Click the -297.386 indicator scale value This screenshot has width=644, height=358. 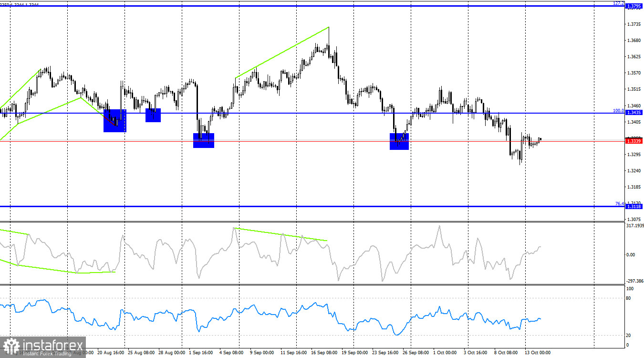coord(634,282)
